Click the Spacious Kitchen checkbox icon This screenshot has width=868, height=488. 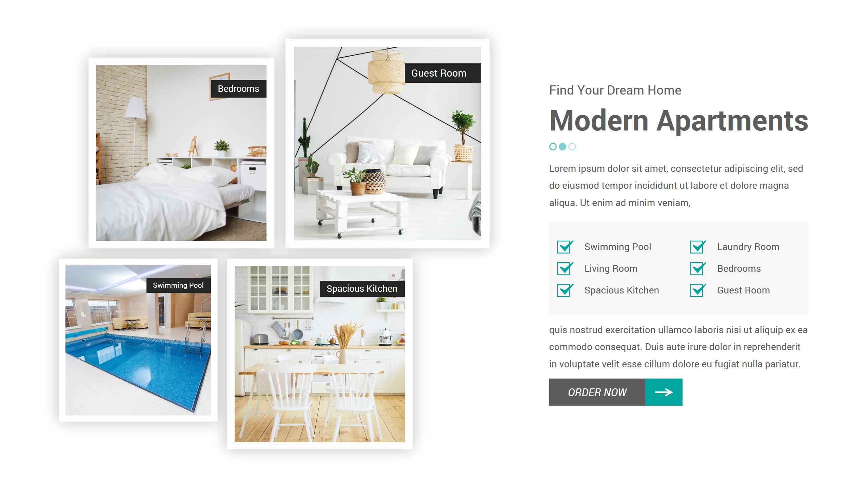tap(565, 291)
